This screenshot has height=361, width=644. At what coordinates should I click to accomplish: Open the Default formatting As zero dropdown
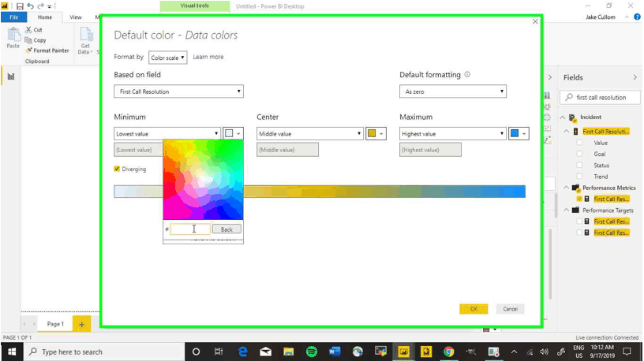click(452, 91)
